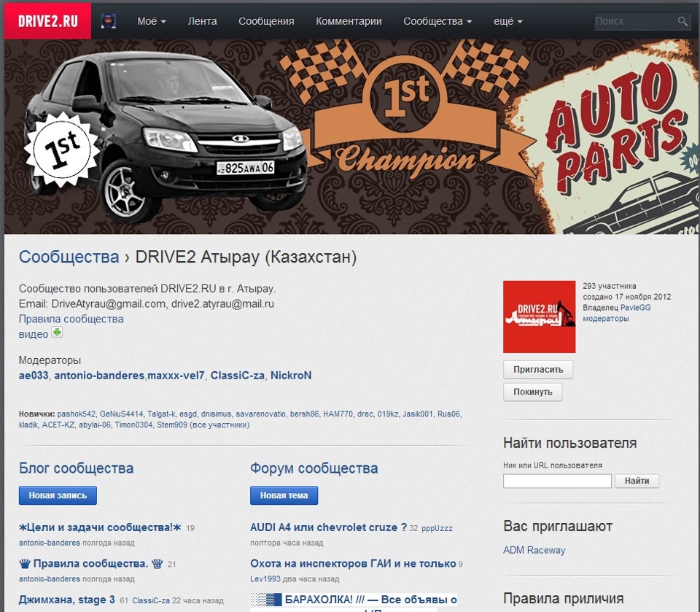Viewport: 700px width, 612px height.
Task: Click the Новая тема button
Action: tap(284, 495)
